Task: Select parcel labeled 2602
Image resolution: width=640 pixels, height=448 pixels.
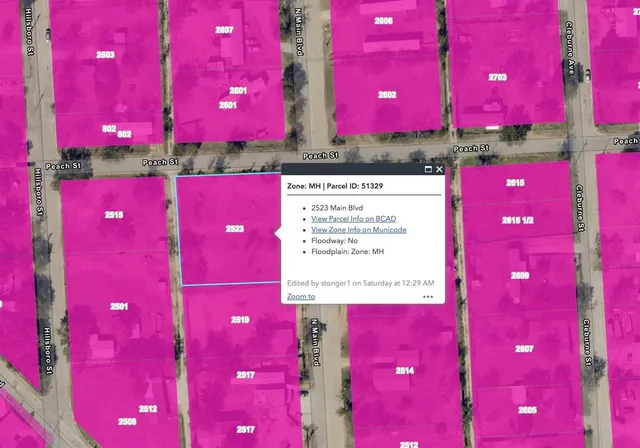Action: tap(387, 95)
